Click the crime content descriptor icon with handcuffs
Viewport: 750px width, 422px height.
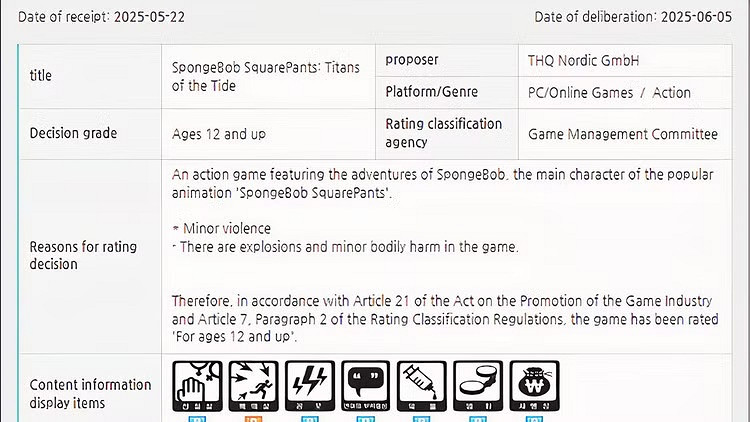(x=478, y=384)
